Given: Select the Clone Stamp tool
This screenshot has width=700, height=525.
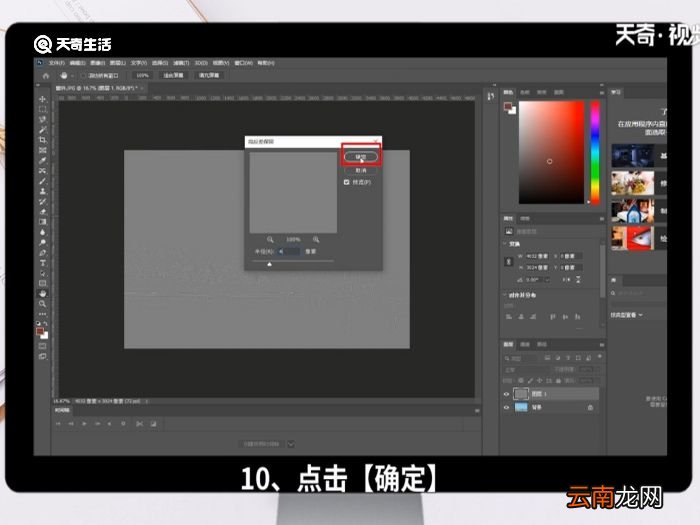Looking at the screenshot, I should tap(42, 191).
